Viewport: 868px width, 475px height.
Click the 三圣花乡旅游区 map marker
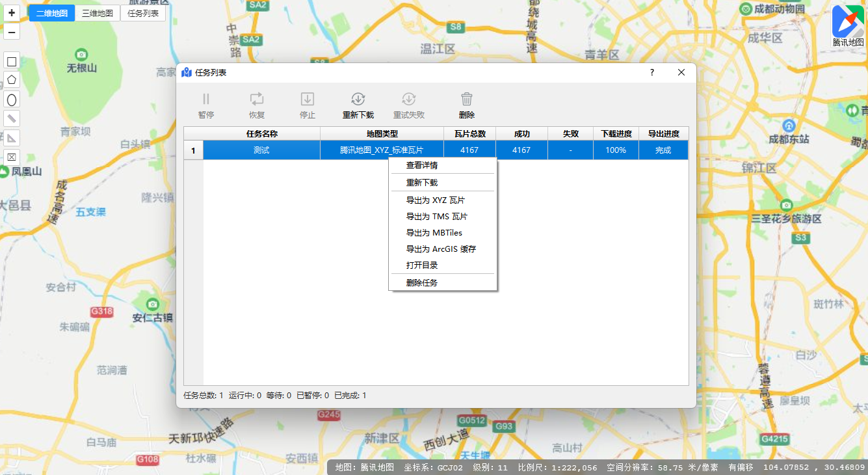pos(786,205)
